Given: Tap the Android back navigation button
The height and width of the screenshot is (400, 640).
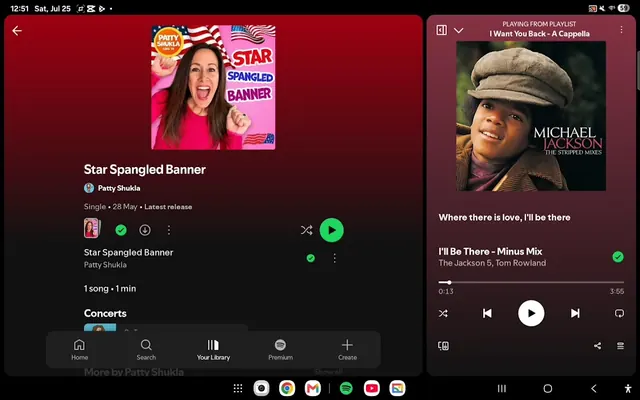Looking at the screenshot, I should coord(594,388).
